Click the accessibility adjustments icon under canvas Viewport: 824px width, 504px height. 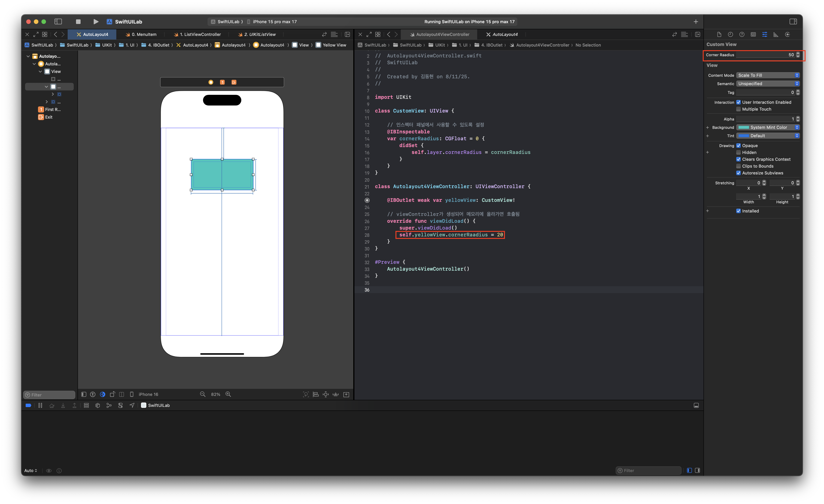(x=93, y=394)
